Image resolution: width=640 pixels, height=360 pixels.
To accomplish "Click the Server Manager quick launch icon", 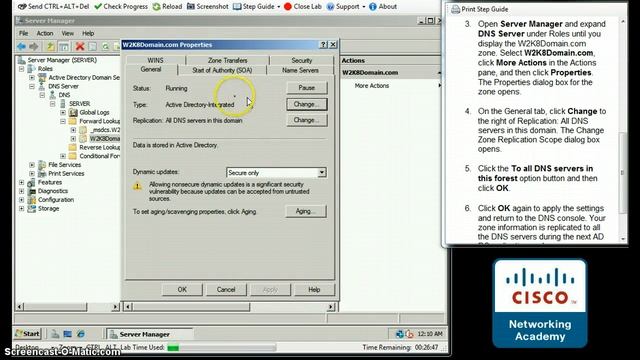I will coord(55,334).
